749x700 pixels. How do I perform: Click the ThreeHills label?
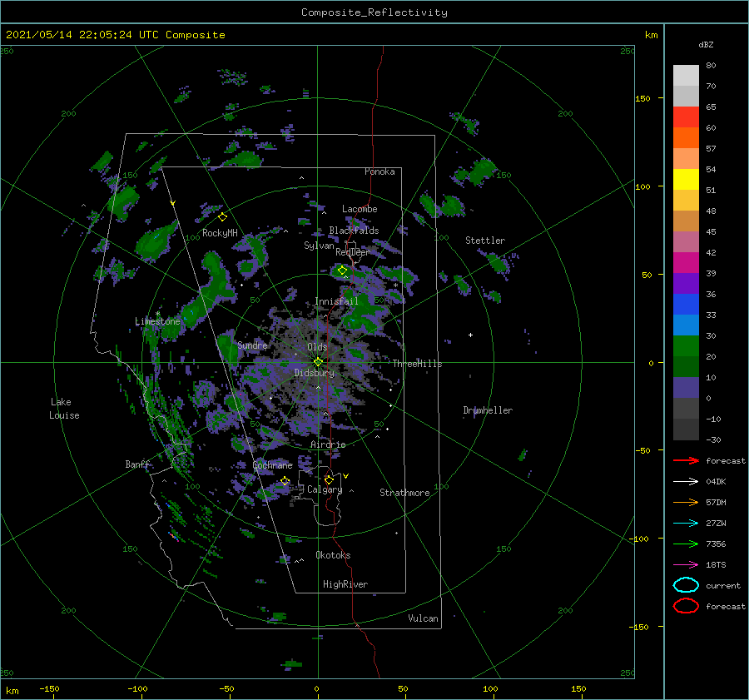pos(418,364)
